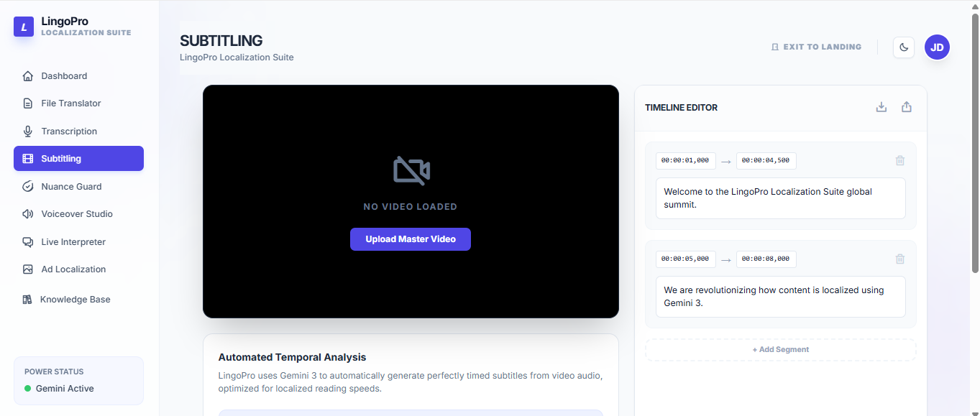
Task: Click Exit to Landing link
Action: [x=816, y=47]
